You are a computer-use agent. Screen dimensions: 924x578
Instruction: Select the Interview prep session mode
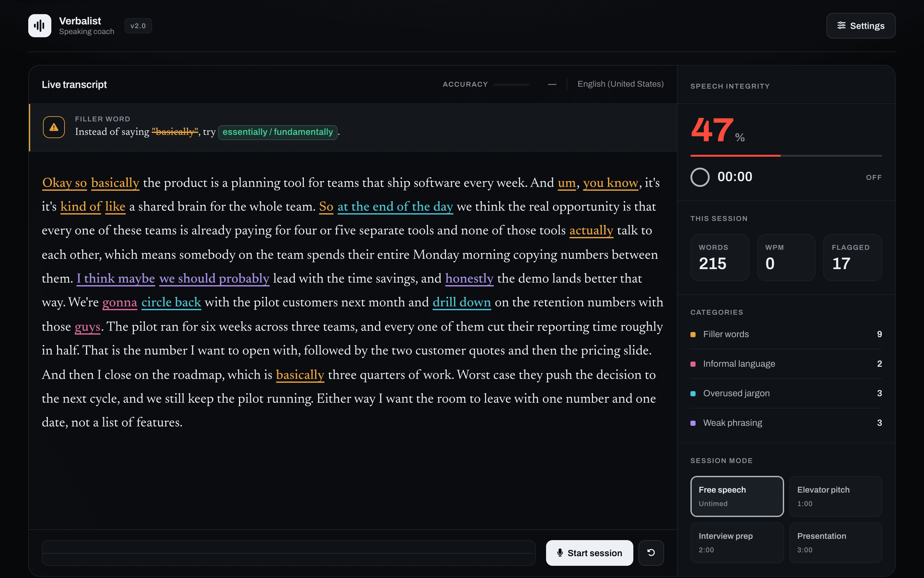click(737, 542)
